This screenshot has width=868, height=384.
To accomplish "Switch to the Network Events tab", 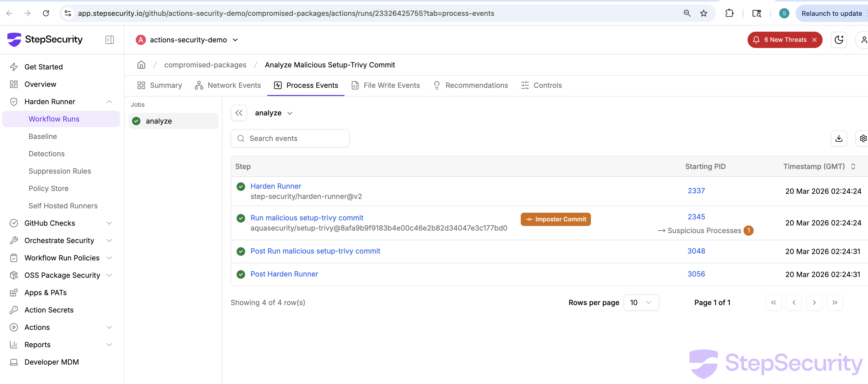I will [x=228, y=85].
